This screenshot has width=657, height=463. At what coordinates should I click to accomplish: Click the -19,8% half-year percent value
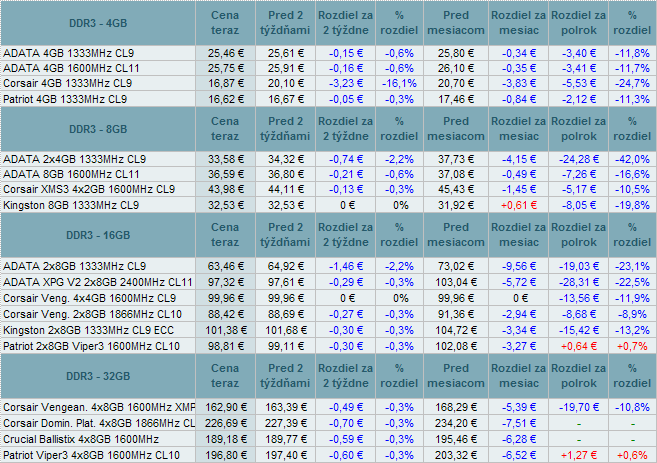[x=632, y=205]
